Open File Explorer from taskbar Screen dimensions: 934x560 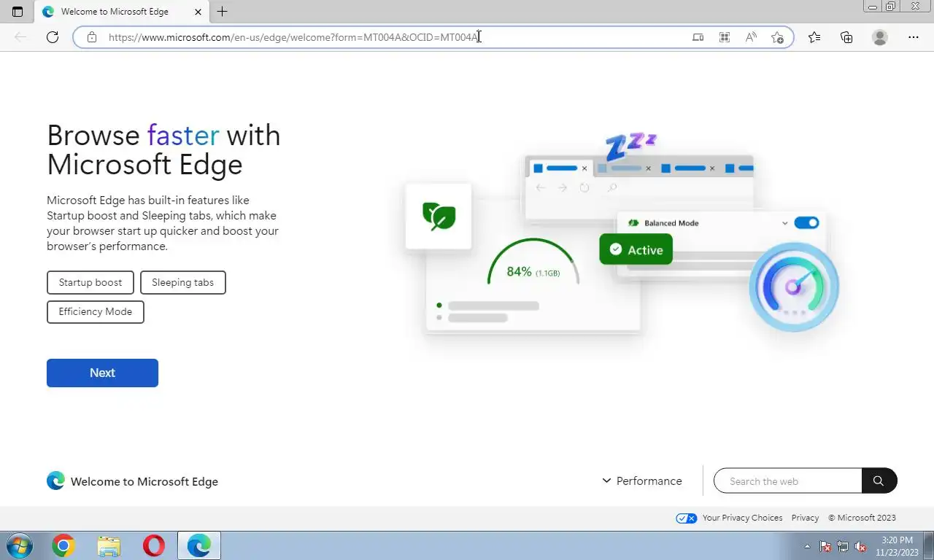pyautogui.click(x=109, y=545)
